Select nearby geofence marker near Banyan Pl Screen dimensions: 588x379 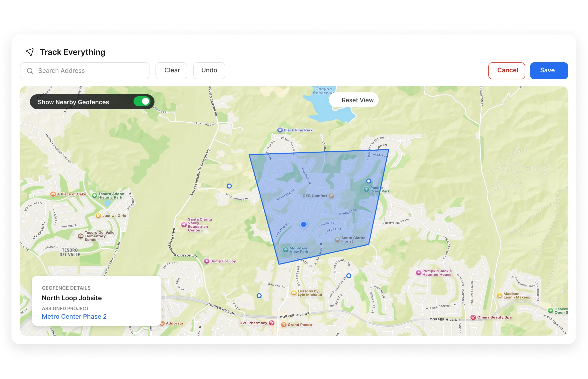(259, 296)
